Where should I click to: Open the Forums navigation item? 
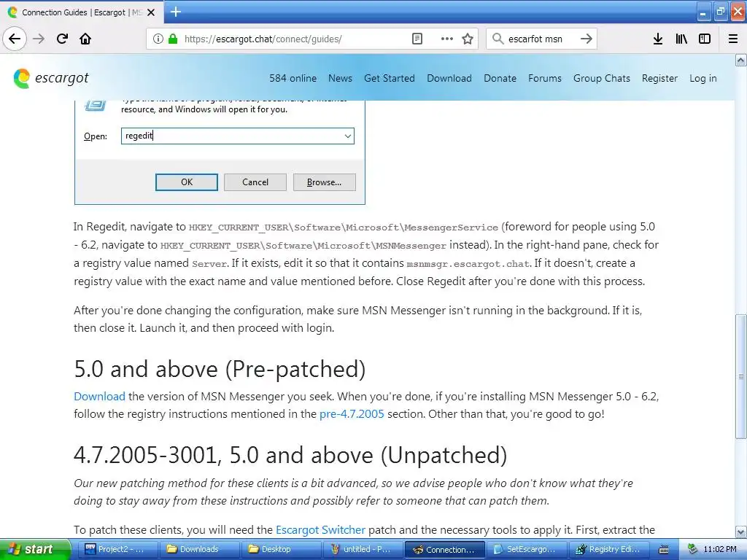(x=544, y=78)
